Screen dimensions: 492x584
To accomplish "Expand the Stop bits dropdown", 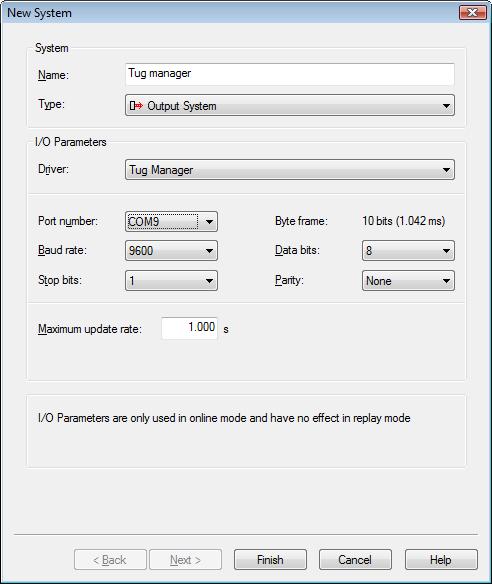I will [x=171, y=280].
